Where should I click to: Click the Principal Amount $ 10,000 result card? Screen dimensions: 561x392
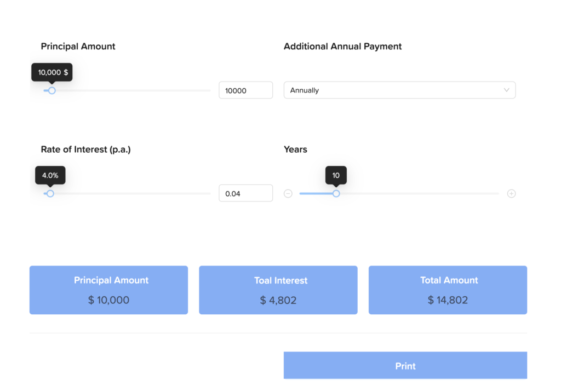click(x=108, y=290)
